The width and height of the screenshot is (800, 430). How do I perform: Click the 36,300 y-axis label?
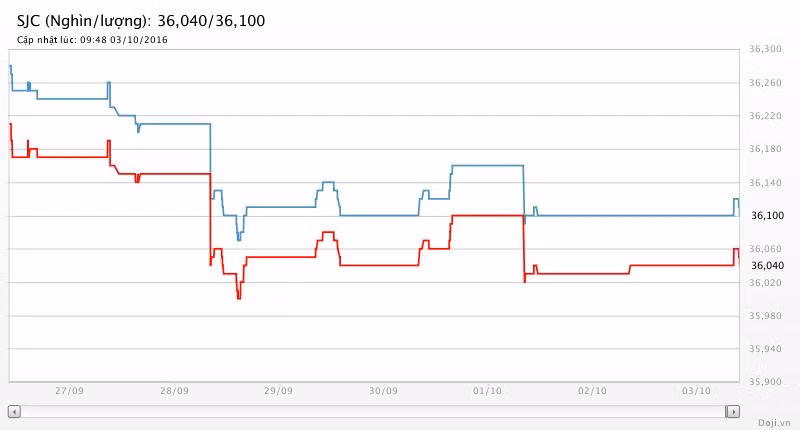765,49
